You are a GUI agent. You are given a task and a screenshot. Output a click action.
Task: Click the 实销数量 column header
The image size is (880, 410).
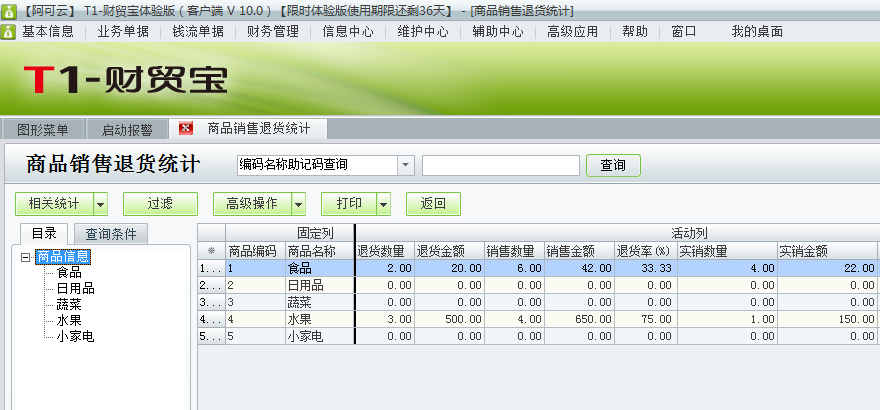[x=727, y=251]
